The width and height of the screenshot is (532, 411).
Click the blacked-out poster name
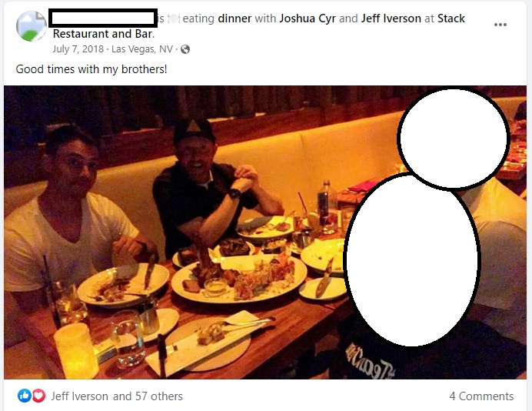103,18
